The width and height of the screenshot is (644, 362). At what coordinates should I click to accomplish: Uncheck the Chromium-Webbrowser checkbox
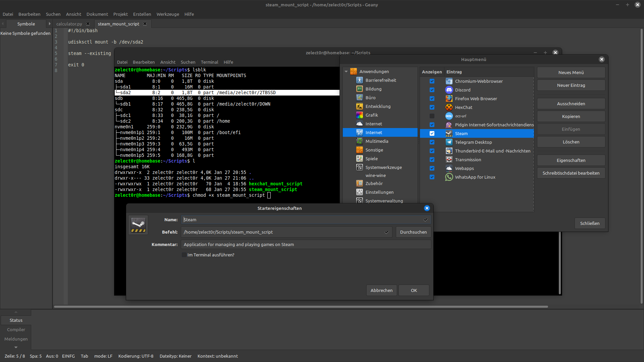[432, 81]
